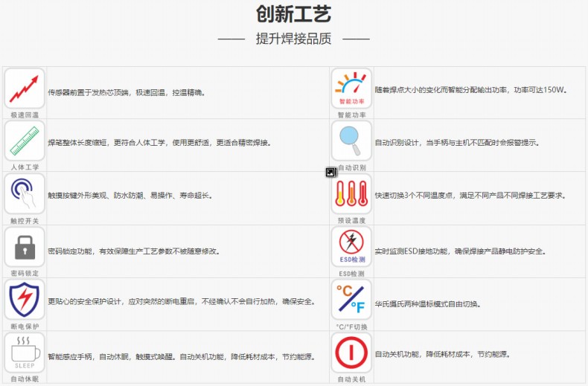Click the 华氏摄氏 temperature mode description
Viewport: 588px width, 386px height.
(427, 304)
